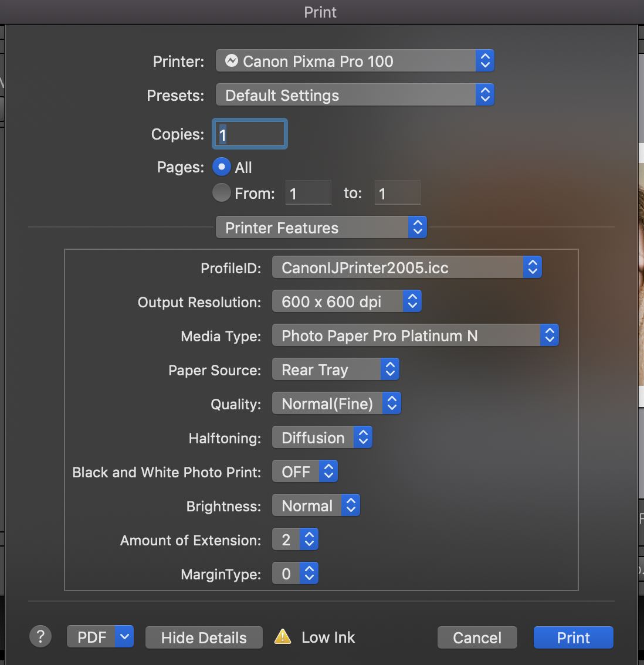Screen dimensions: 644x665
Task: Click the Low Ink warning icon
Action: [283, 637]
